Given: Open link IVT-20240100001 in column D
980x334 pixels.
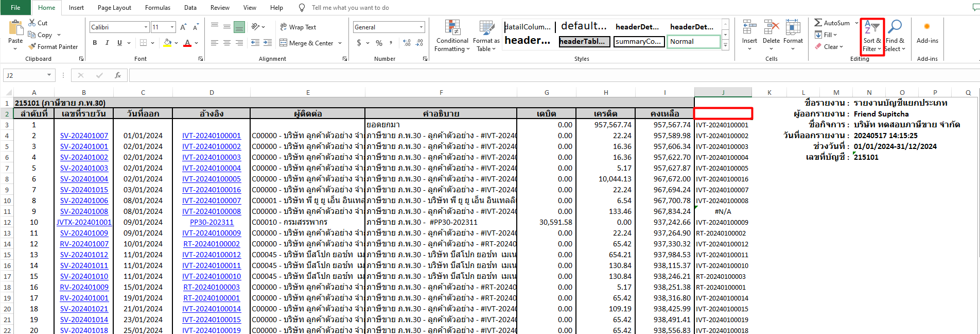Looking at the screenshot, I should [x=212, y=136].
